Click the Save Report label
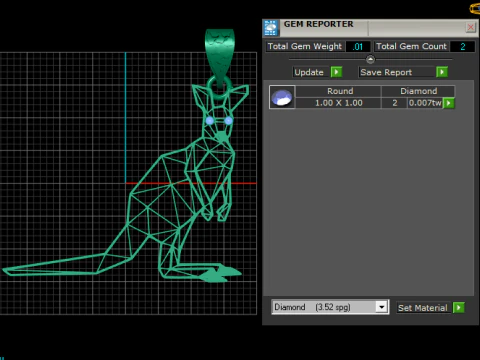480x360 pixels. (x=386, y=72)
